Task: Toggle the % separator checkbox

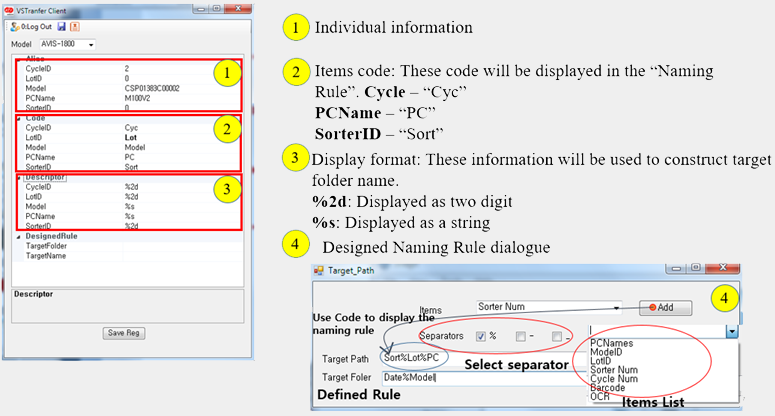Action: tap(481, 336)
